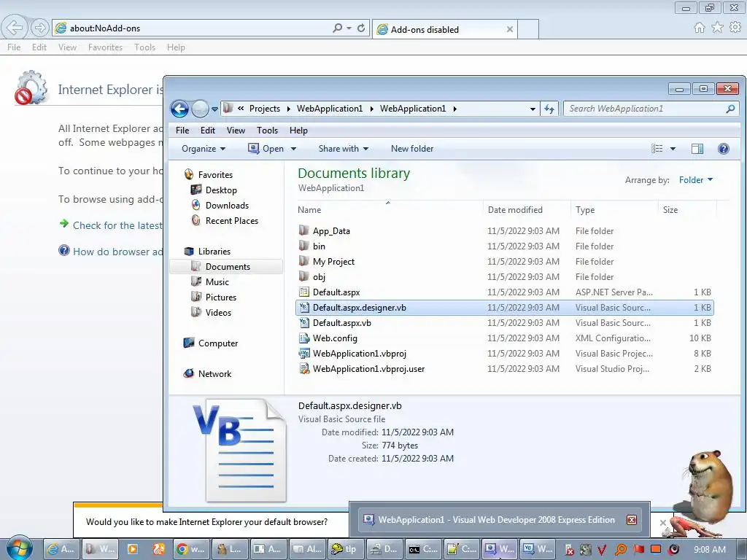Click Internet Explorer tools gear icon
This screenshot has width=747, height=560.
(x=735, y=28)
